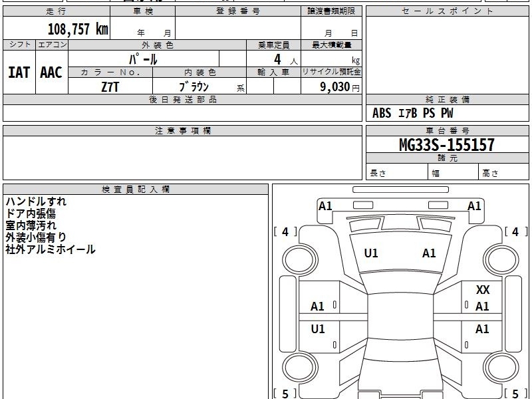Click the U1 mark on the hood
Image resolution: width=532 pixels, height=399 pixels.
[x=371, y=253]
